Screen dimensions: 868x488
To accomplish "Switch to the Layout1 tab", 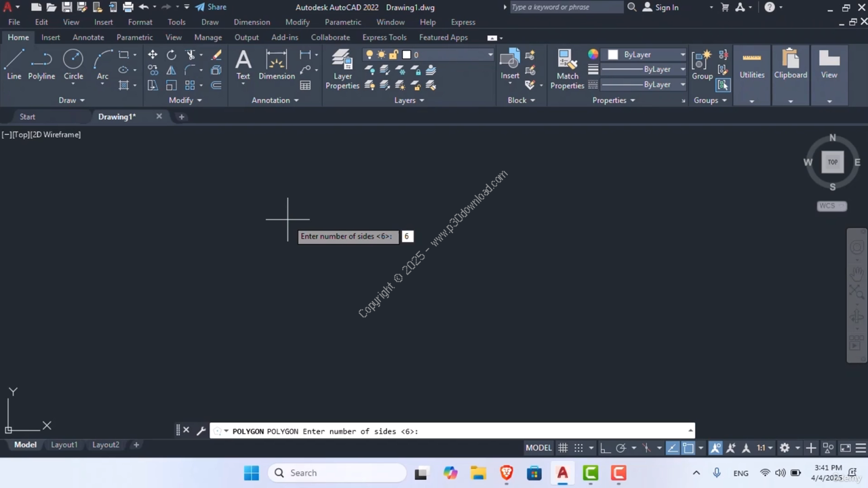I will (x=64, y=445).
